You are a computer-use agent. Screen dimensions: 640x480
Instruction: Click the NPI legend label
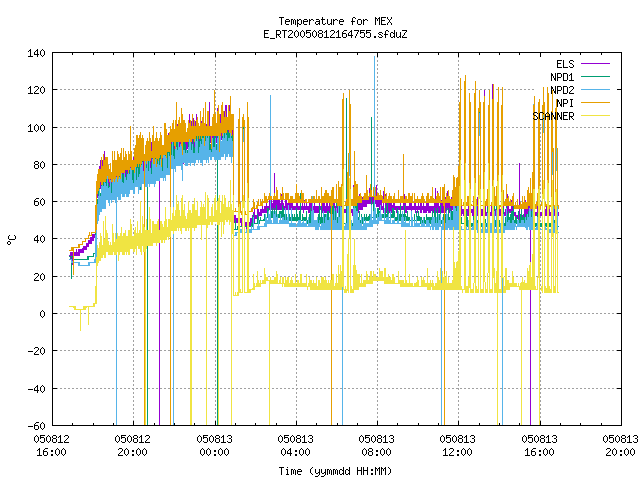coord(565,103)
